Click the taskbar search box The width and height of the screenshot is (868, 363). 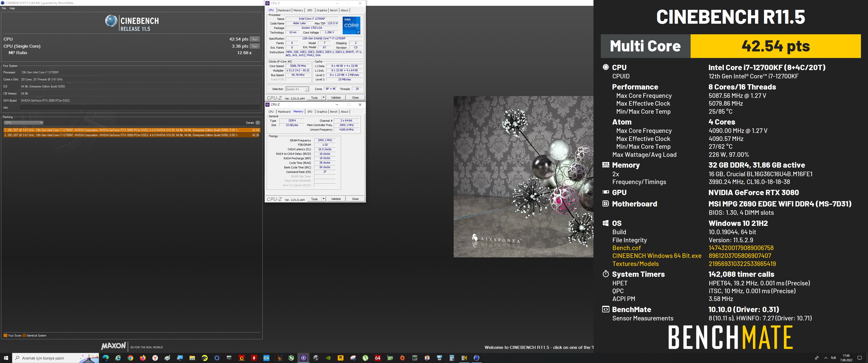56,358
